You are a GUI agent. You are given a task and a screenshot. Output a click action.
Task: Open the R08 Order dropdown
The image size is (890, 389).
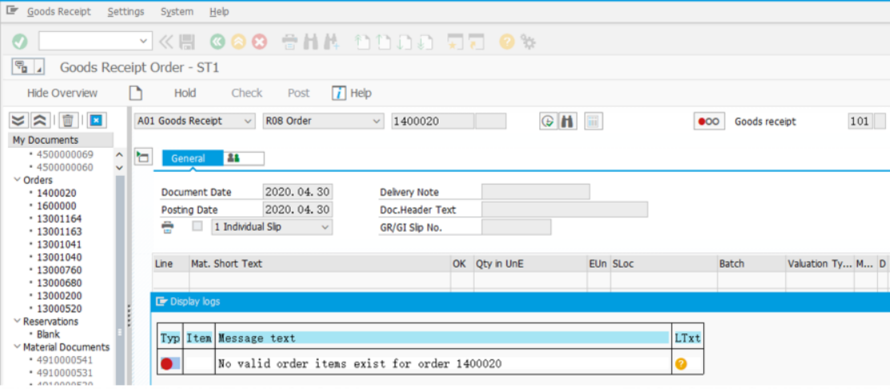tap(323, 121)
